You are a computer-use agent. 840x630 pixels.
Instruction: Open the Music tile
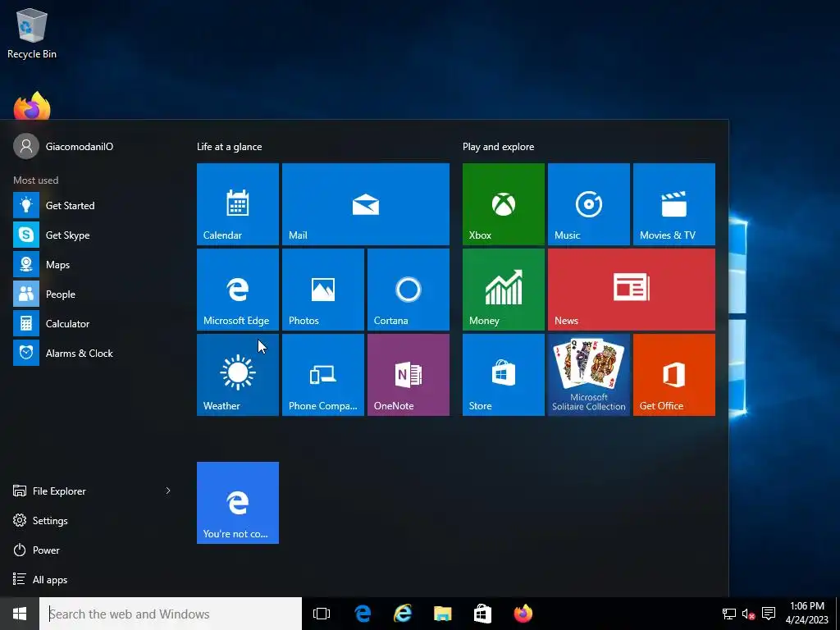pos(589,204)
